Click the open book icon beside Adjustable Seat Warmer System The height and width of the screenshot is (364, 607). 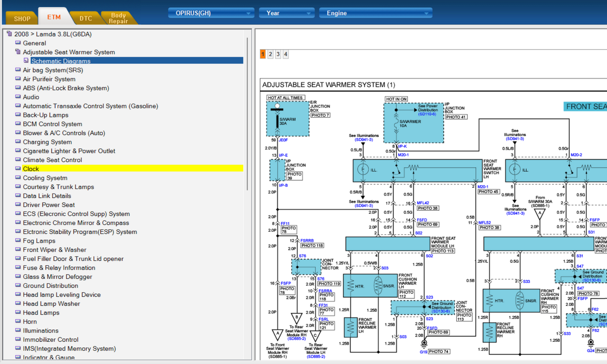click(18, 52)
